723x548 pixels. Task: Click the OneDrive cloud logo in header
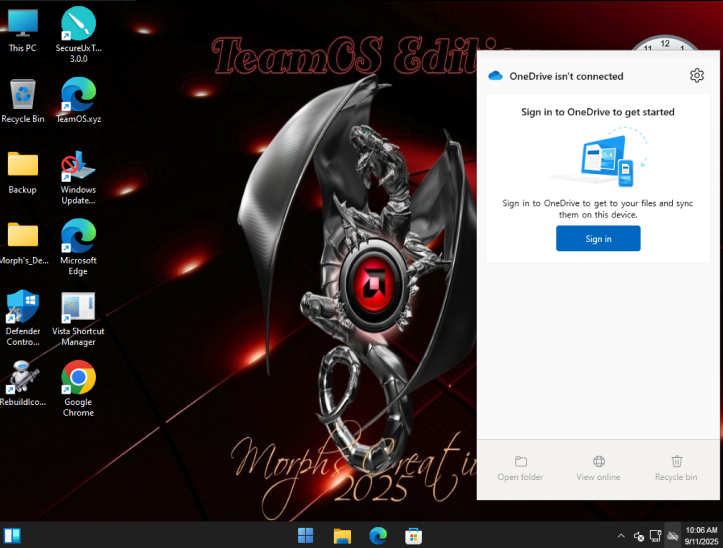click(x=495, y=76)
